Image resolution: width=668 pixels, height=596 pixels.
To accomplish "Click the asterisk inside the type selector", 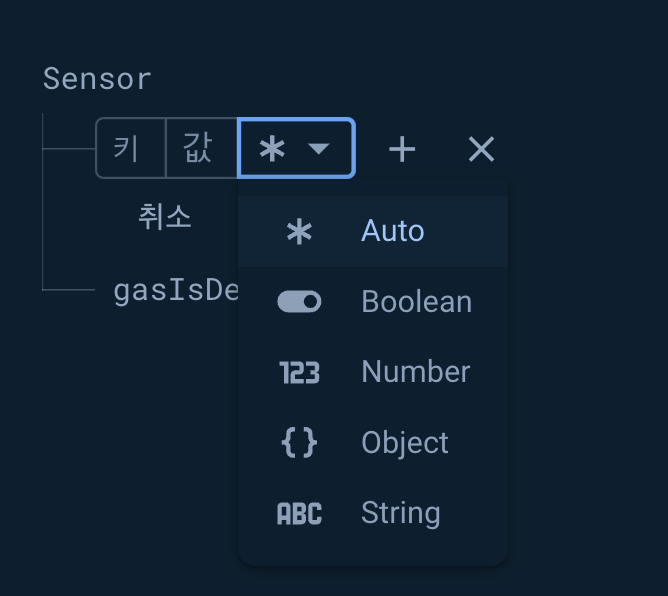I will pos(272,149).
